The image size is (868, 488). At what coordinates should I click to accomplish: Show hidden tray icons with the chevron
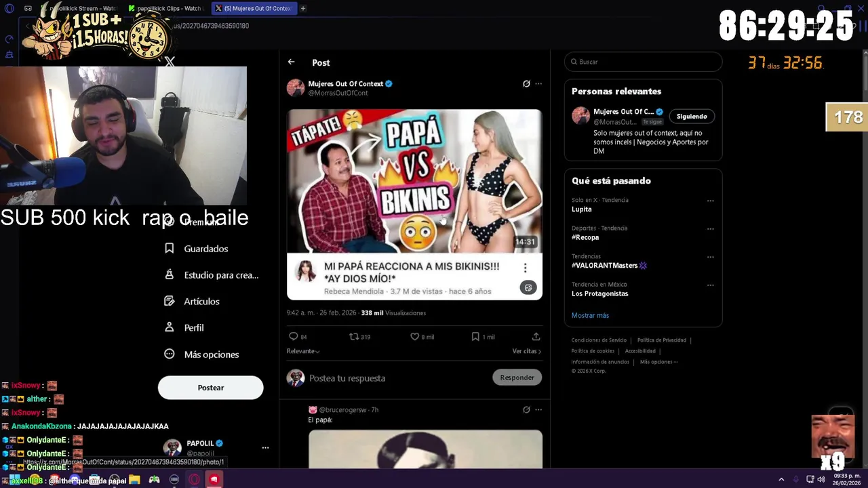tap(781, 479)
